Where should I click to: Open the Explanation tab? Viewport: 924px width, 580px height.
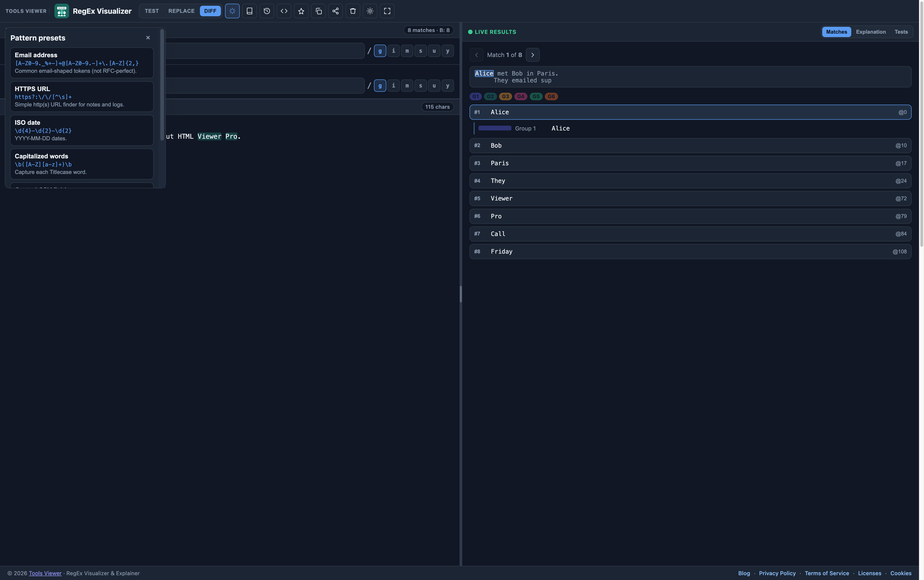pos(871,32)
